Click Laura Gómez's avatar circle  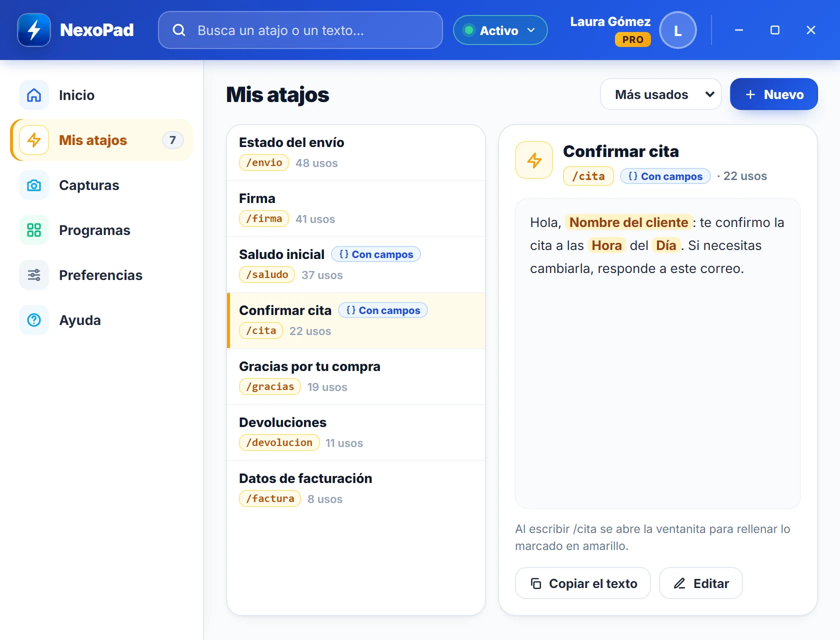pyautogui.click(x=678, y=30)
